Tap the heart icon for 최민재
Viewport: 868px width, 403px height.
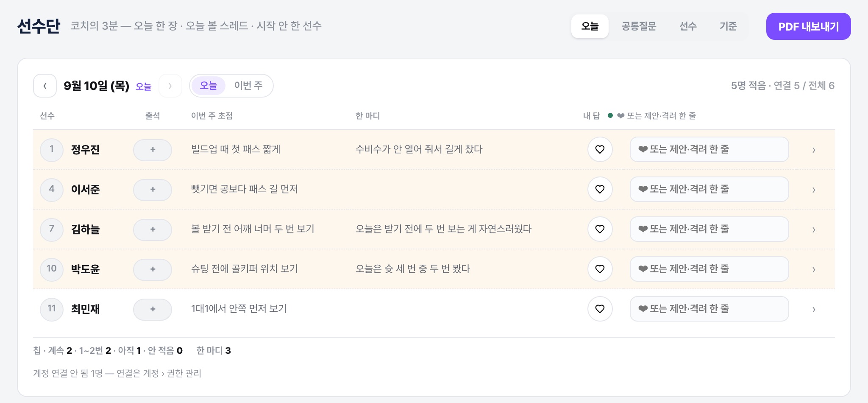click(600, 309)
